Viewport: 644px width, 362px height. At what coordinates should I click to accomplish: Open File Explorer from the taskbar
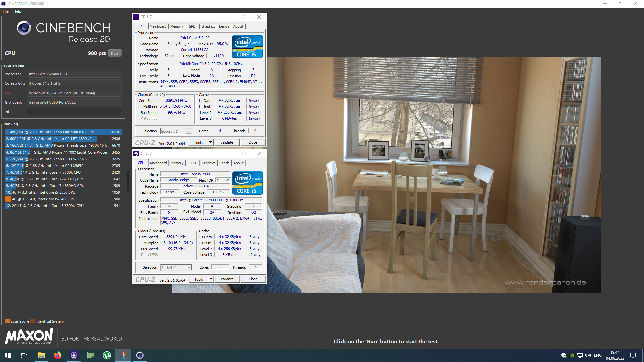(41, 355)
